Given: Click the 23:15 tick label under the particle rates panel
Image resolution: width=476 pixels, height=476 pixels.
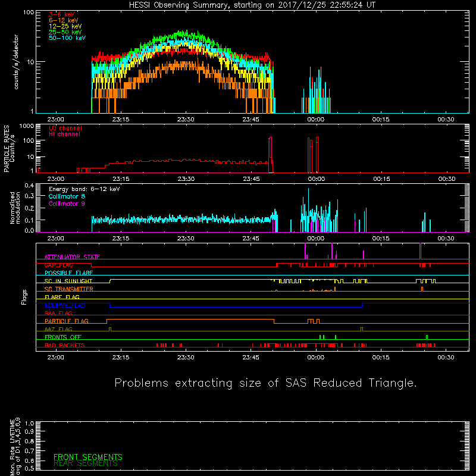Looking at the screenshot, I should point(121,179).
